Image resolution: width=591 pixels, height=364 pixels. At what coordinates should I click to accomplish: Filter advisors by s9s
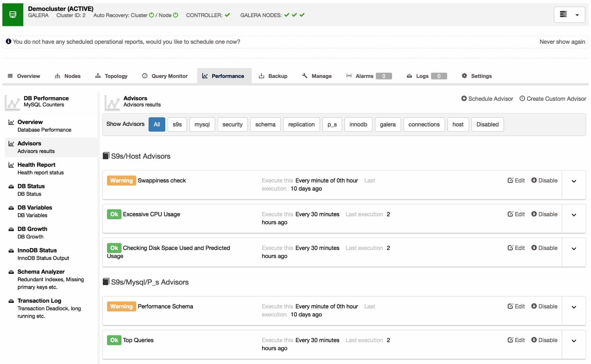click(177, 124)
